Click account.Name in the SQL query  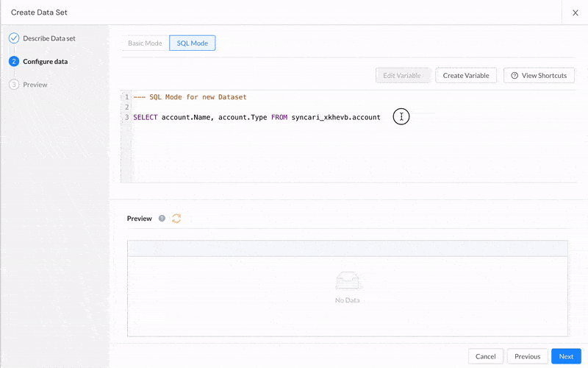[x=187, y=118]
